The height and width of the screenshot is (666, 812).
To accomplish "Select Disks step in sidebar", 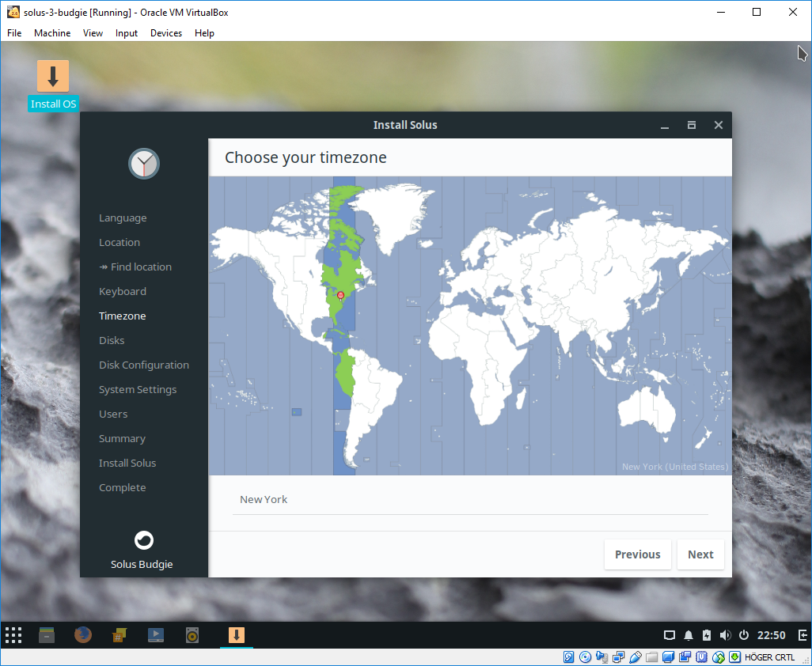I will (x=112, y=340).
